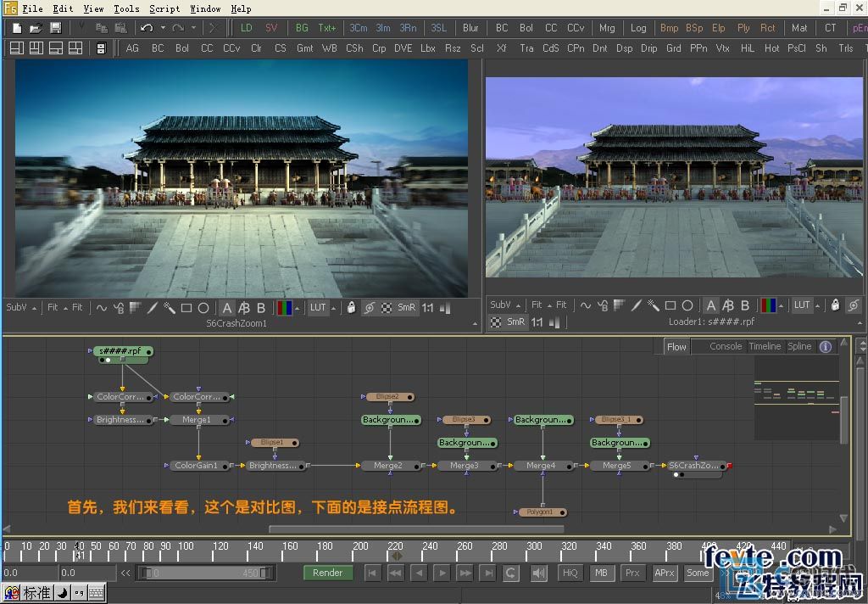The width and height of the screenshot is (868, 604).
Task: Click the paste clipboard icon
Action: [x=120, y=28]
